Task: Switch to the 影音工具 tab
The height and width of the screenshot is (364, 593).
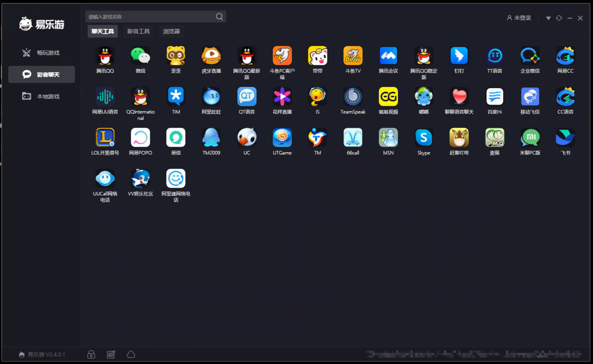Action: pyautogui.click(x=138, y=31)
